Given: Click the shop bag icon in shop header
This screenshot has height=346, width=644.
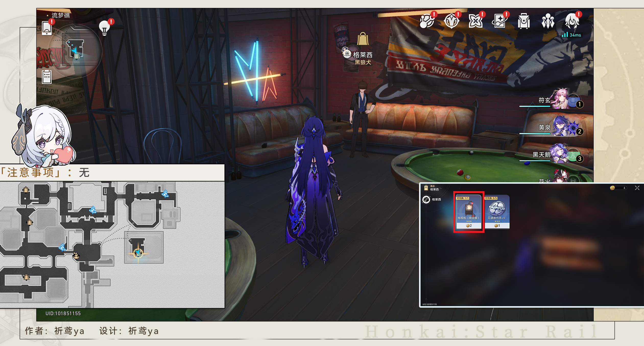Looking at the screenshot, I should (426, 188).
